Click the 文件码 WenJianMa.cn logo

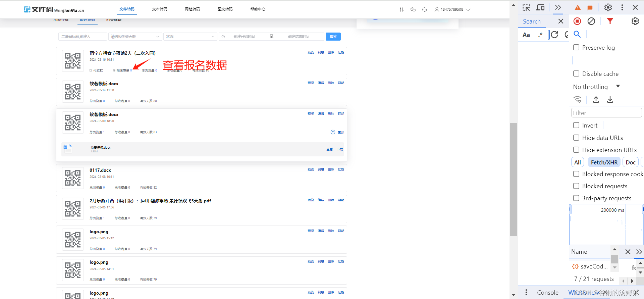[54, 9]
